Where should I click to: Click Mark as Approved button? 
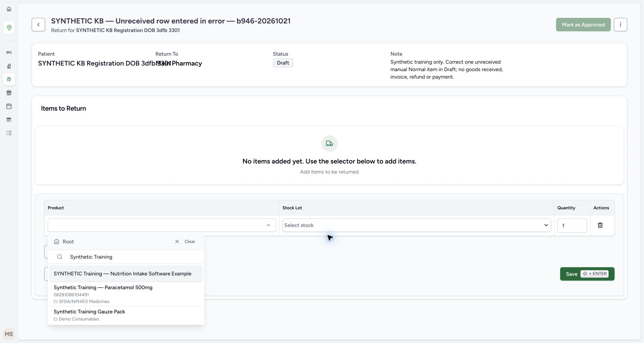(x=583, y=25)
